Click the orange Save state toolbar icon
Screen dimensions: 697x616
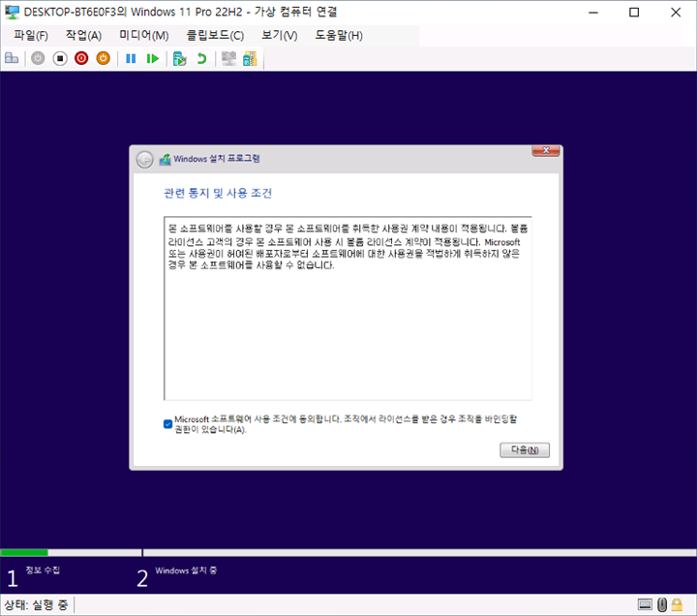click(104, 58)
